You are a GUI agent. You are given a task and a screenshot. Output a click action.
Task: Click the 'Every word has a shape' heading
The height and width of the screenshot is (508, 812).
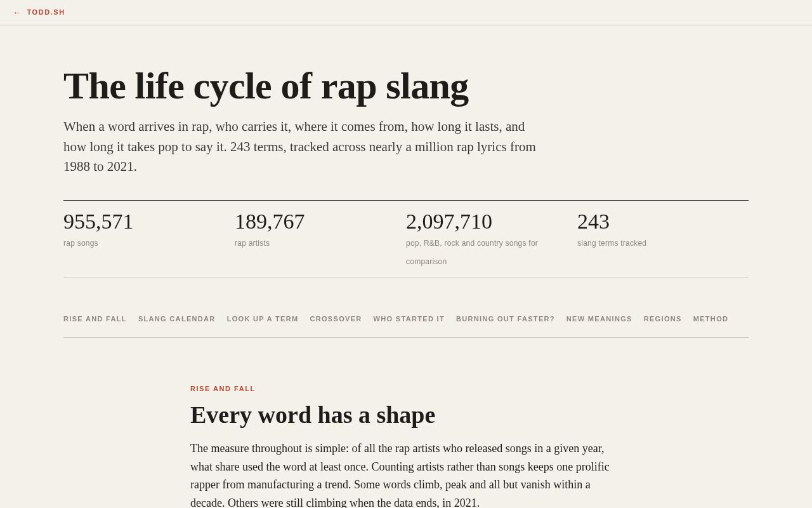coord(313,415)
